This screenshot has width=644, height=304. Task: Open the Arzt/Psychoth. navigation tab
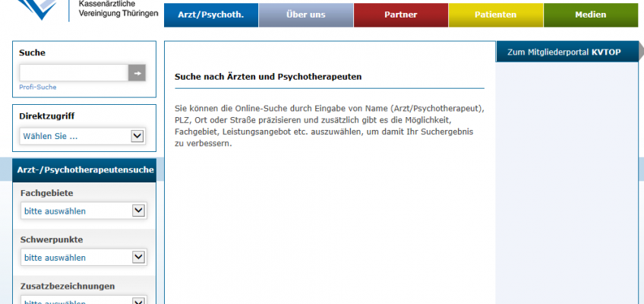211,15
